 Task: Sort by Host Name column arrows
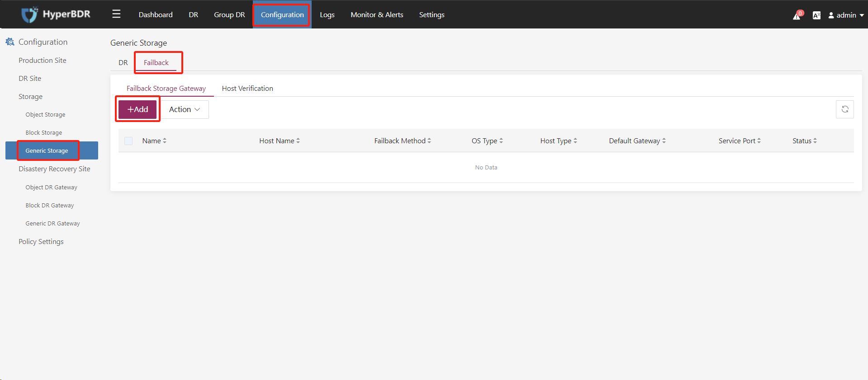[x=298, y=141]
